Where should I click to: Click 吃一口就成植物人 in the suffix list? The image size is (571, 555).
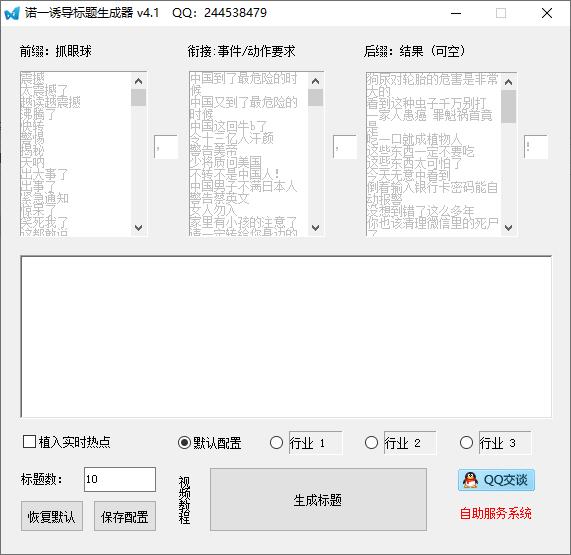click(x=414, y=139)
